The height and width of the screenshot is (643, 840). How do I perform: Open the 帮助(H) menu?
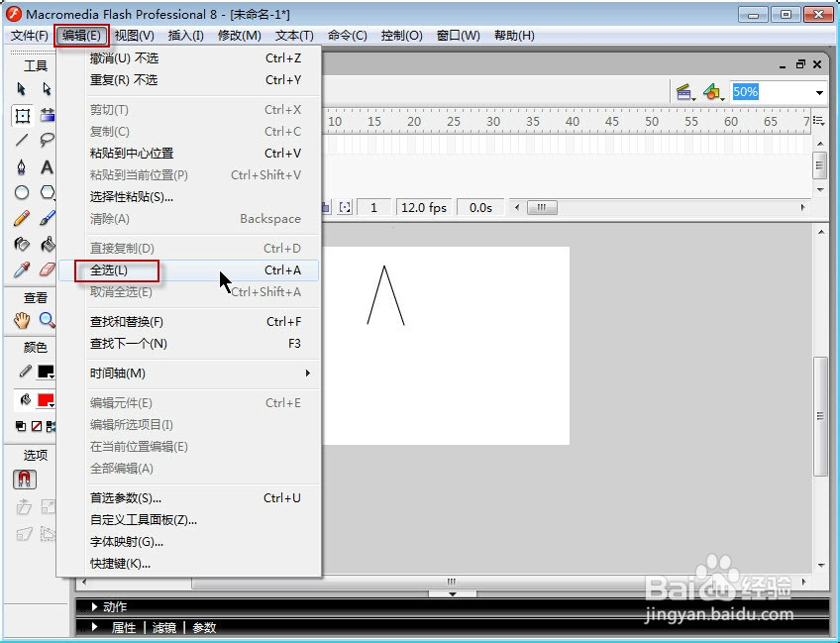514,36
